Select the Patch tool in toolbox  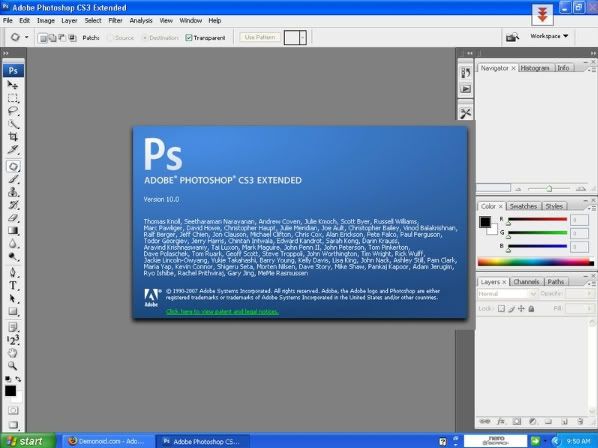13,166
